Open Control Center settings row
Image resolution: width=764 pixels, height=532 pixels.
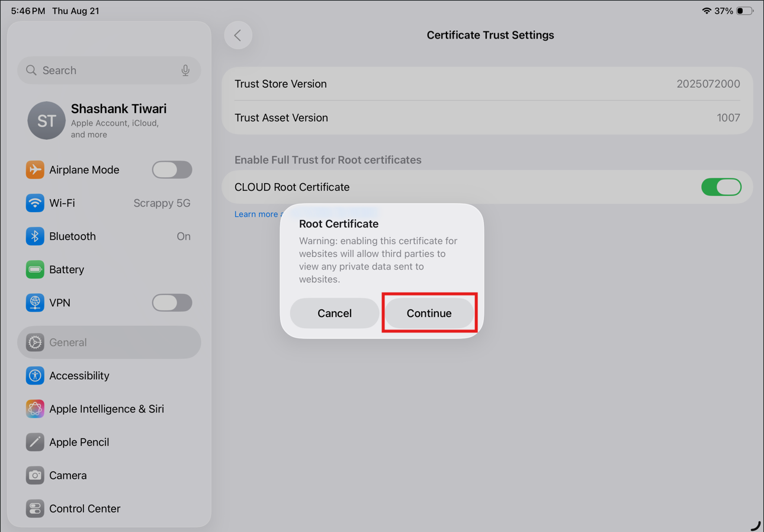pos(109,508)
